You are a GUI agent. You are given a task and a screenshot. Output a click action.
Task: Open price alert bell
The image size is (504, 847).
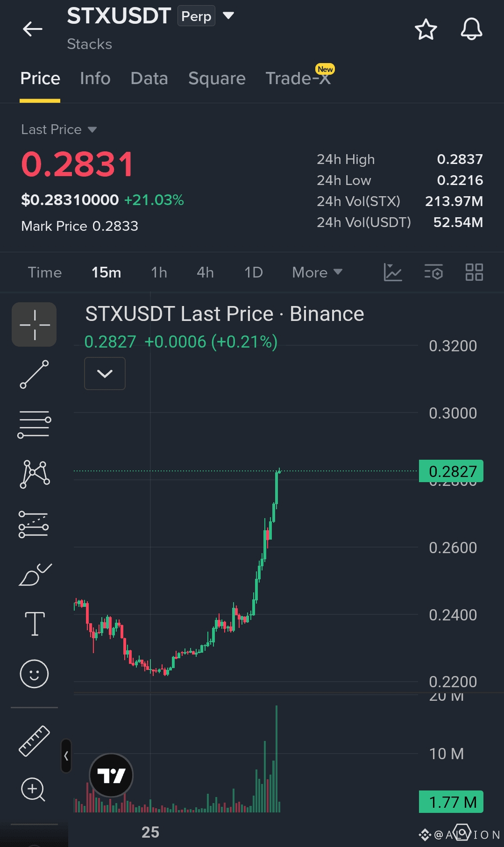click(x=471, y=29)
